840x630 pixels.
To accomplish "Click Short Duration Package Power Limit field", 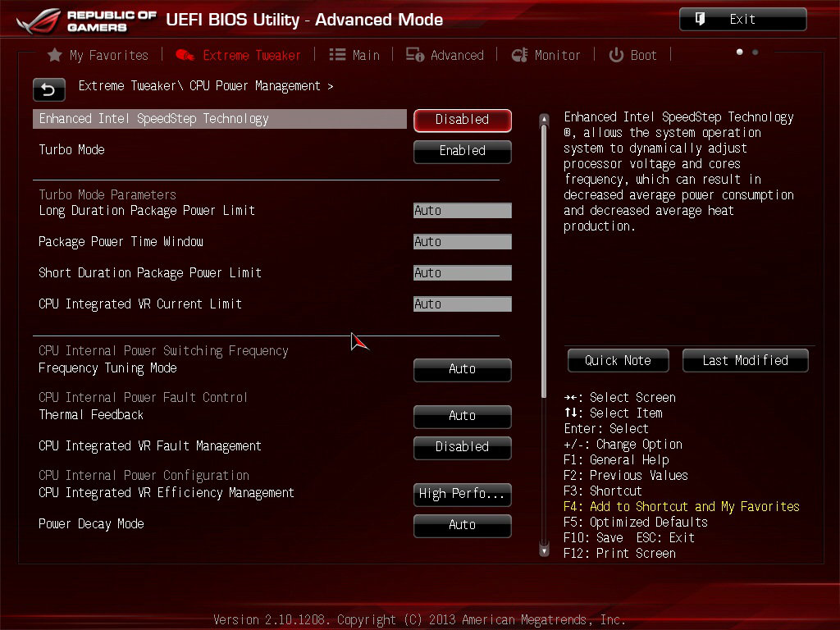I will (x=463, y=272).
